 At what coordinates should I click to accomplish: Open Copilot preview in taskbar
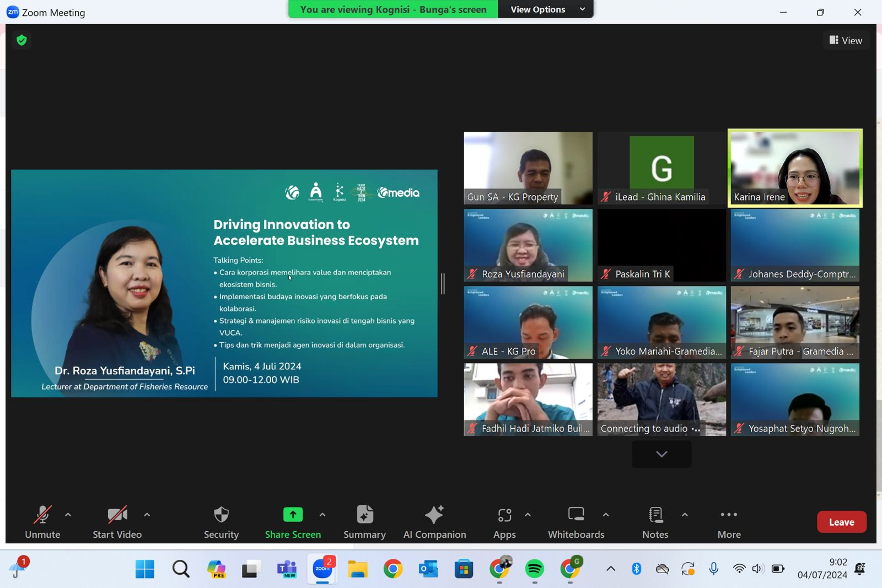[216, 569]
